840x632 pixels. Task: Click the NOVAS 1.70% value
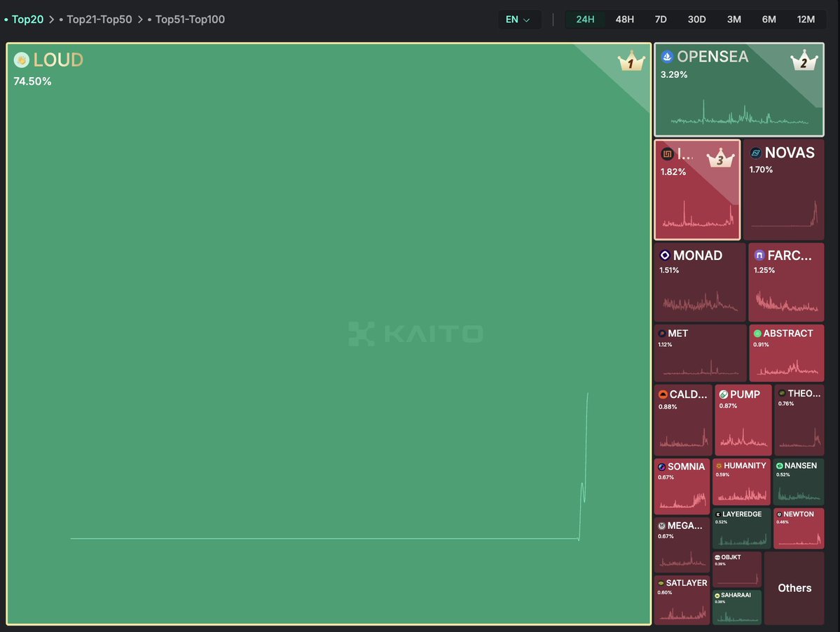(761, 170)
